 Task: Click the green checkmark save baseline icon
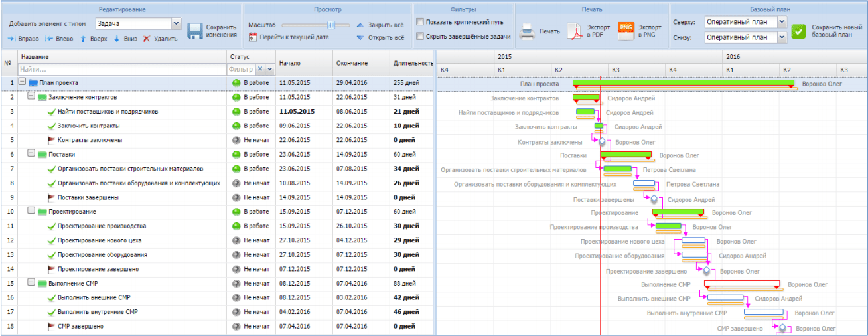point(798,31)
